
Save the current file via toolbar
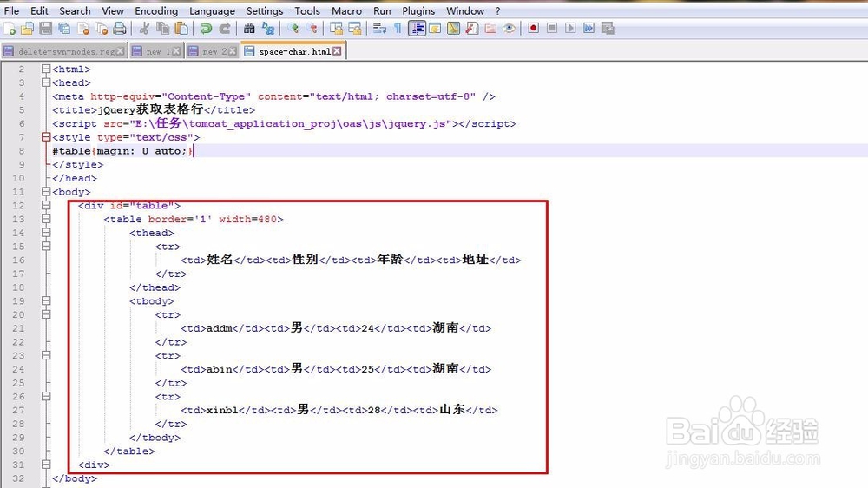[45, 29]
